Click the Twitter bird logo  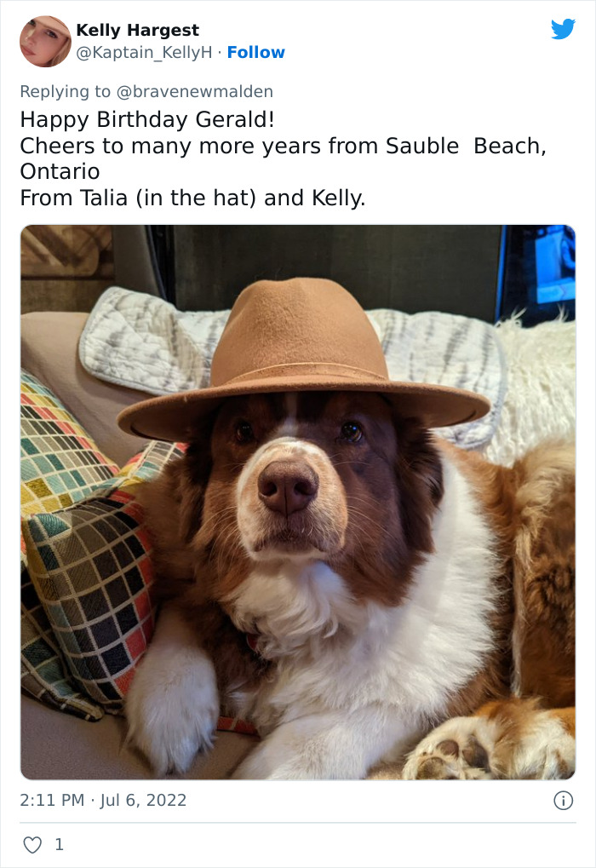[563, 29]
